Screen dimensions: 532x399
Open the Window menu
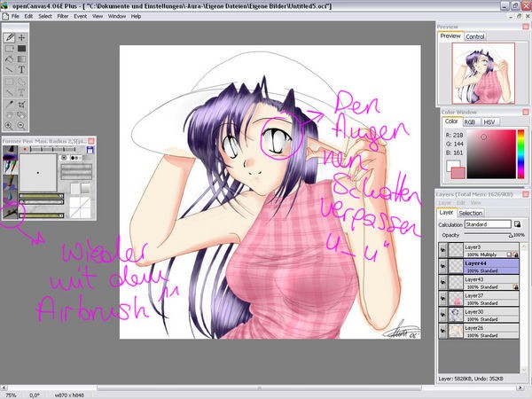pyautogui.click(x=116, y=16)
